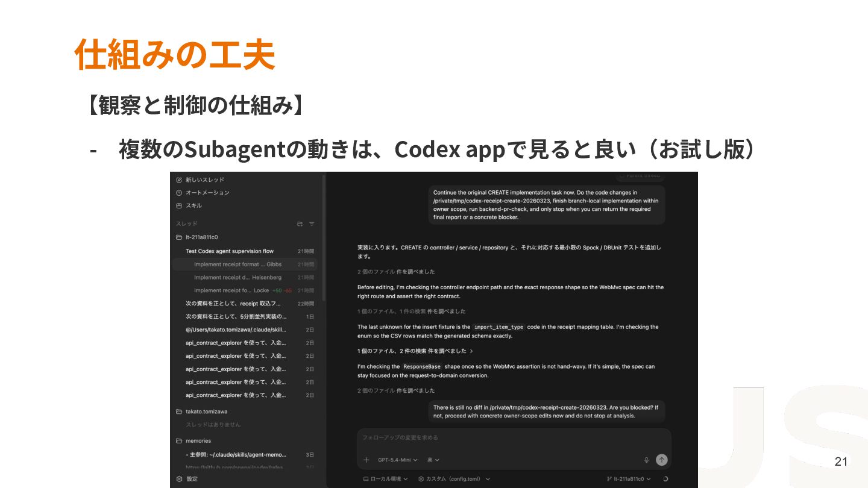Click the +50 -65 diff stats

pos(282,290)
